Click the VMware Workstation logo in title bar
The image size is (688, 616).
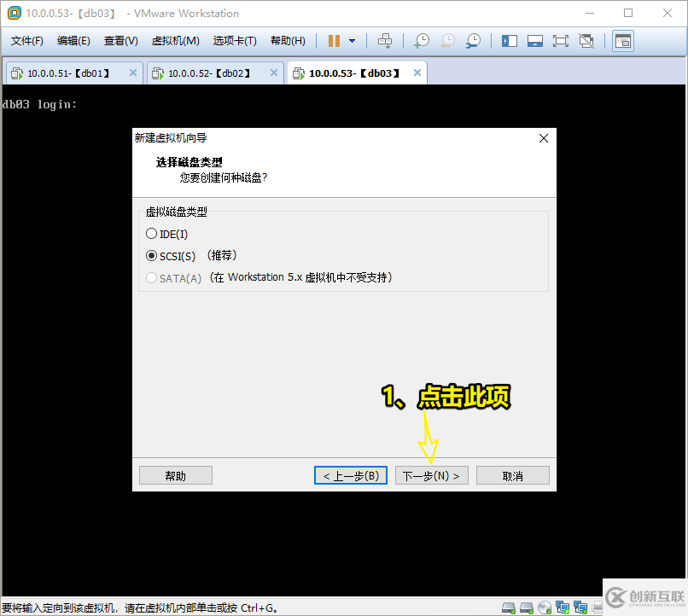pyautogui.click(x=14, y=13)
